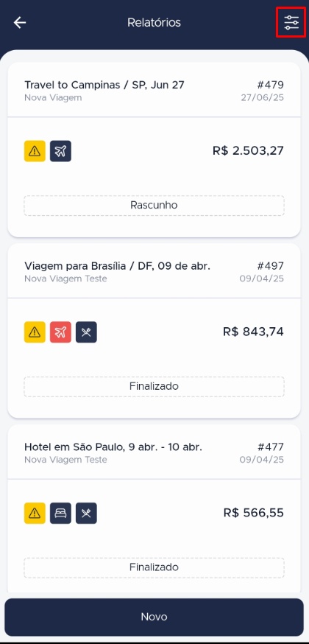309x644 pixels.
Task: Click the warning icon on Brasília report
Action: 35,332
